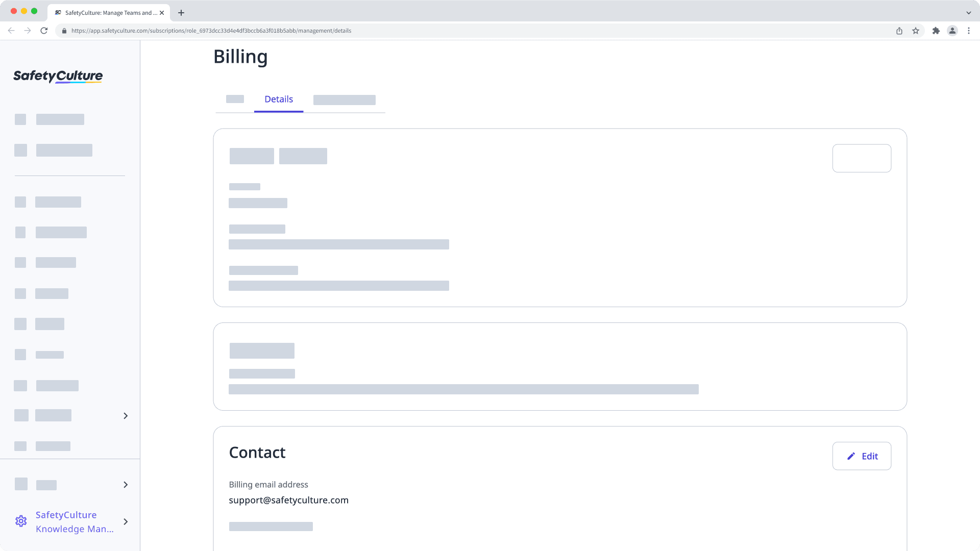Open the browser three-dot menu
The width and height of the screenshot is (980, 551).
click(x=969, y=31)
